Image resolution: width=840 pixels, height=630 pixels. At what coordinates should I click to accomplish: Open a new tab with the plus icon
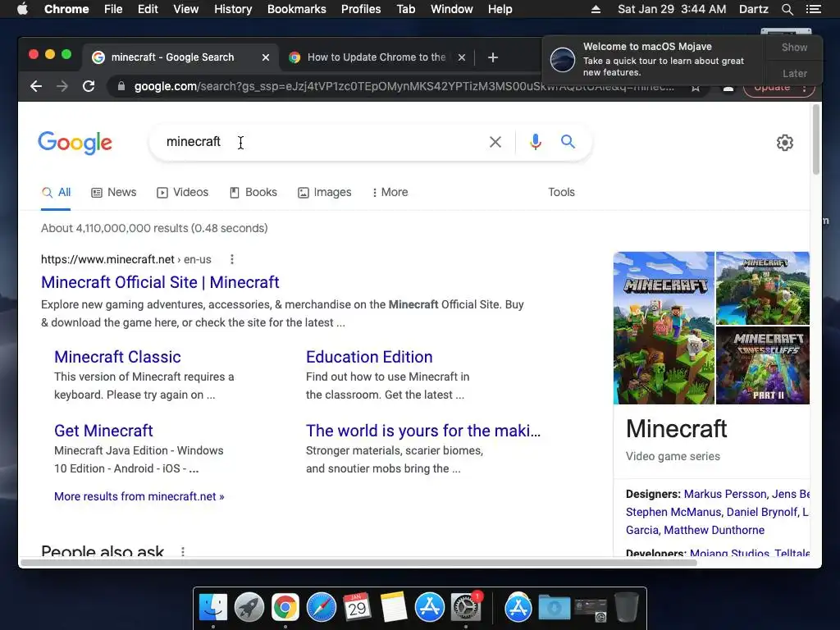(493, 57)
